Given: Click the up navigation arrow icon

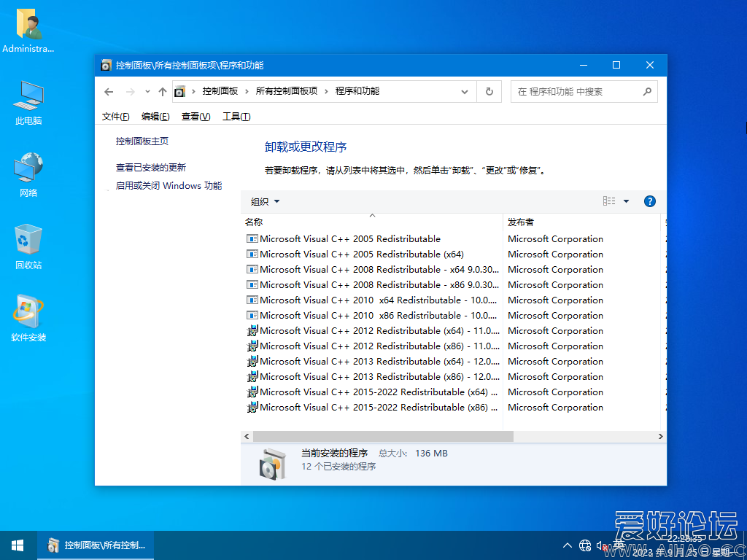Looking at the screenshot, I should pos(162,91).
